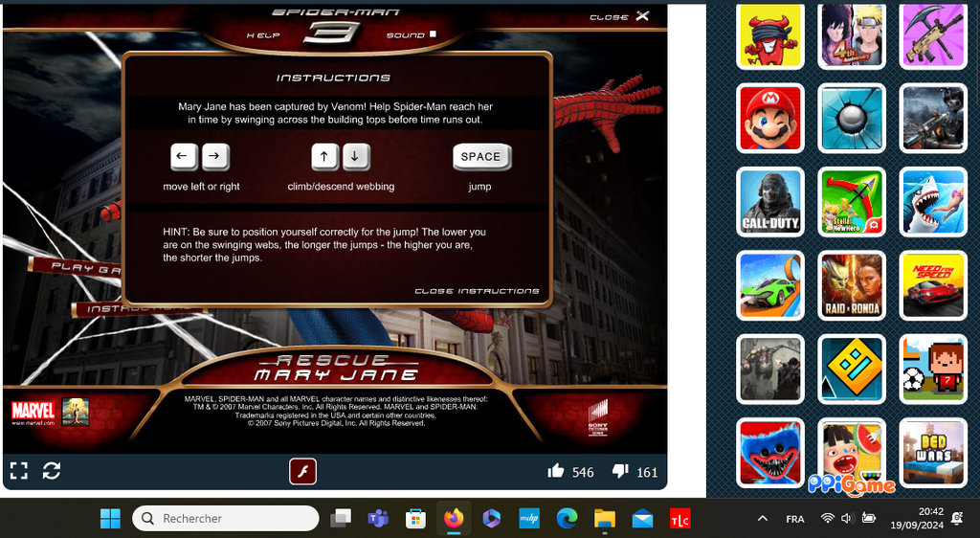
Task: Reload the game with refresh icon
Action: pos(52,471)
